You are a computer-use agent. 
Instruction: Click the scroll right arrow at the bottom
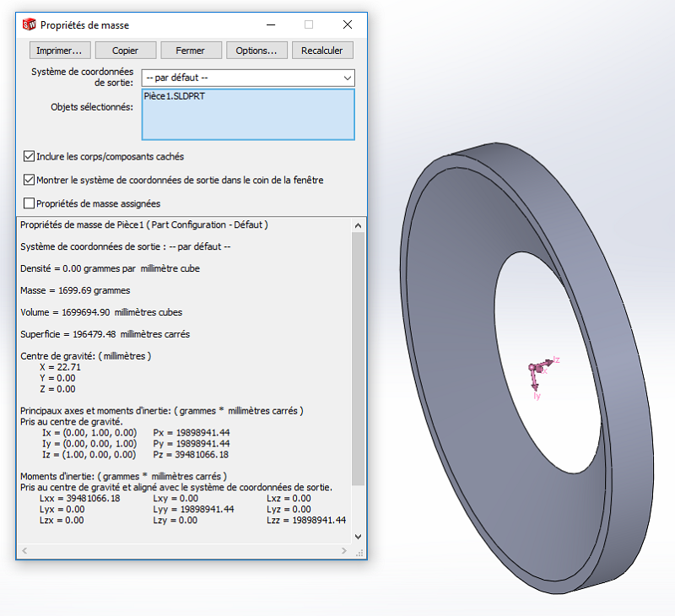(344, 550)
